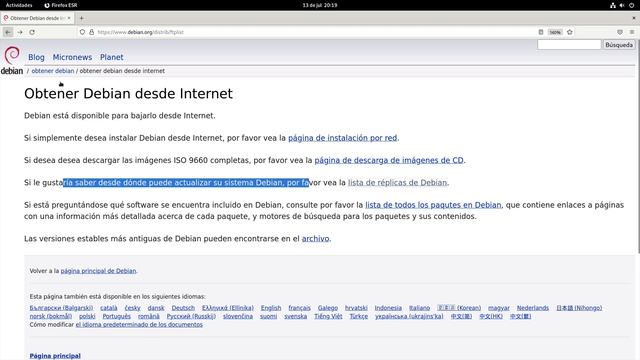Switch page language to dansk

coord(156,308)
